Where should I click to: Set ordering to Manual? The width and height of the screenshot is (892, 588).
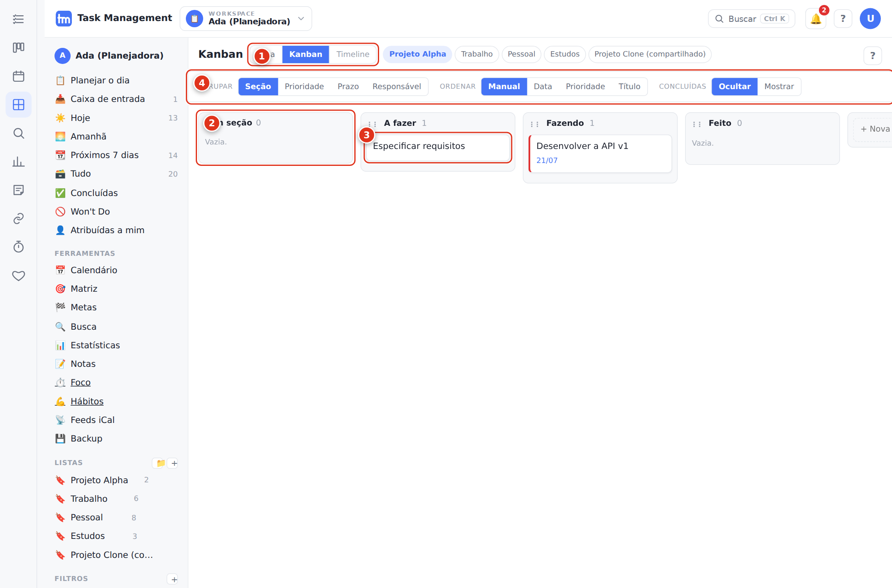(504, 87)
